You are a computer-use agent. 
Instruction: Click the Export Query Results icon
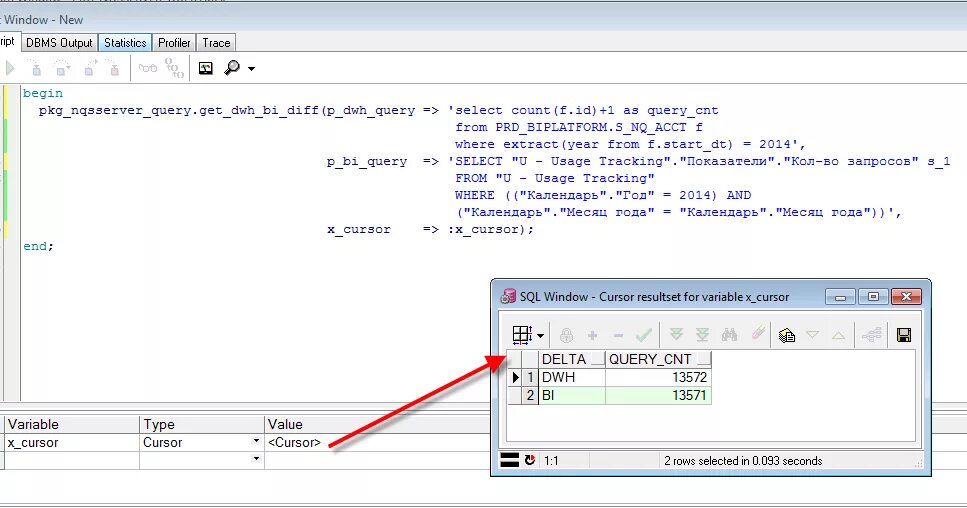[786, 335]
